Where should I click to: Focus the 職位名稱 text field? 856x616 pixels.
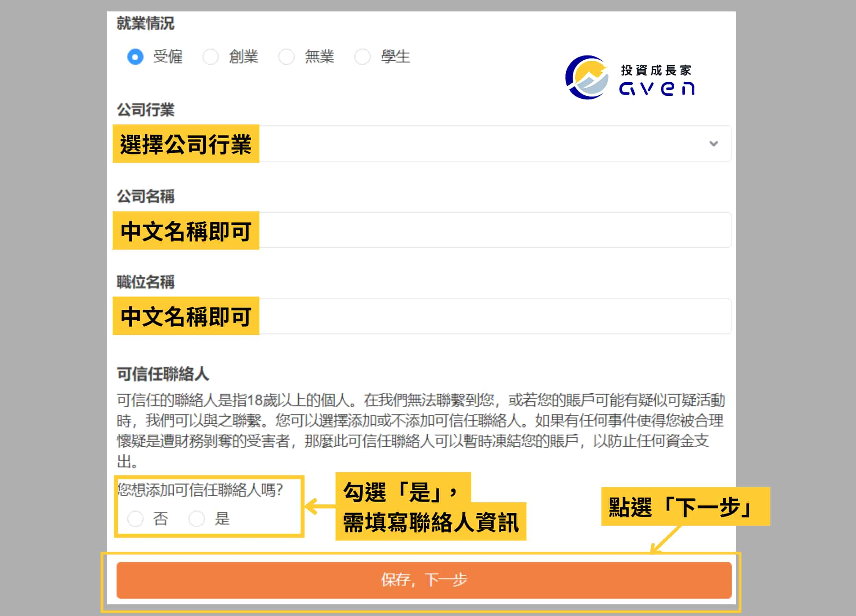pyautogui.click(x=422, y=316)
